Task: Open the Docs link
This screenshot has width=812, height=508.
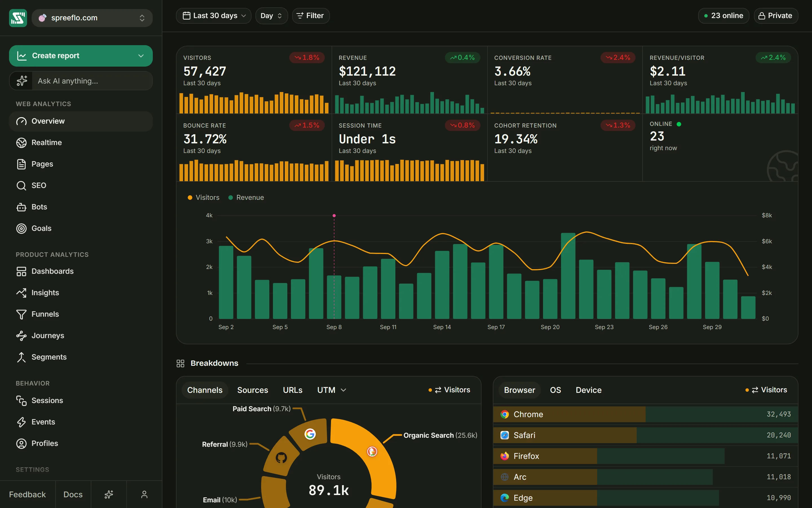Action: tap(73, 494)
